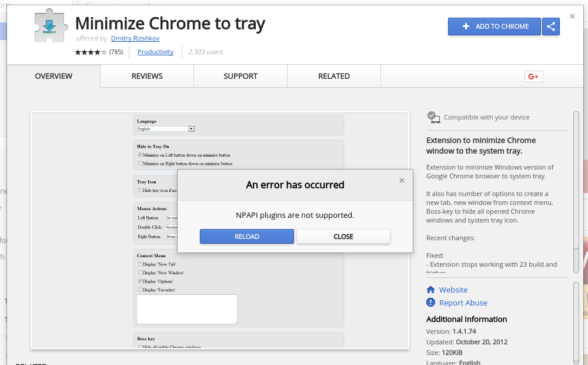Click the Website home icon
The height and width of the screenshot is (365, 588).
430,290
